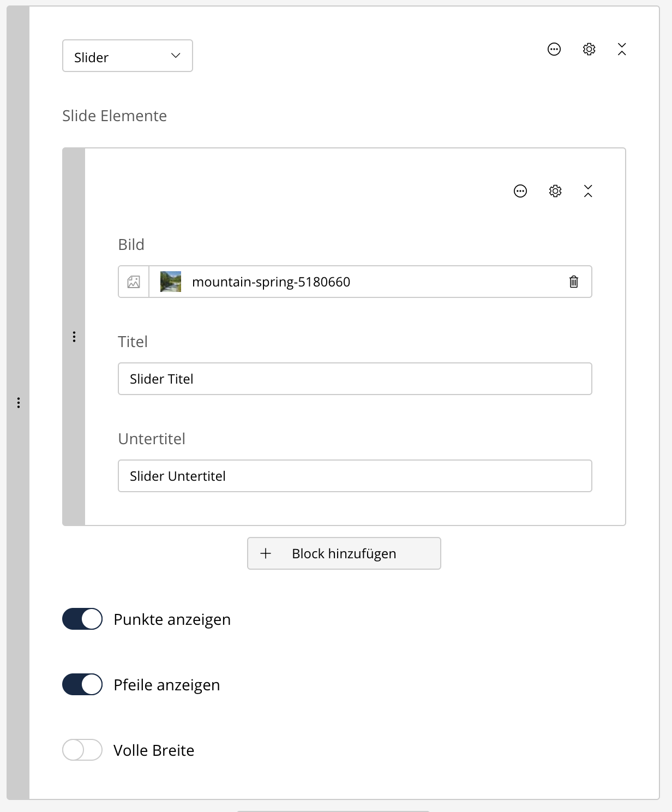Click the mountain-spring image thumbnail
The image size is (672, 812).
point(171,282)
